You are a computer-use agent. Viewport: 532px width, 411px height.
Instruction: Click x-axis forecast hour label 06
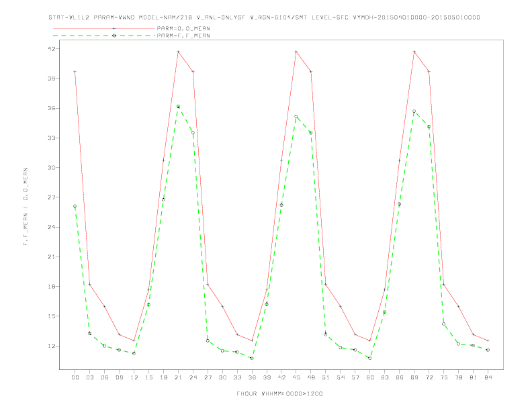click(105, 377)
